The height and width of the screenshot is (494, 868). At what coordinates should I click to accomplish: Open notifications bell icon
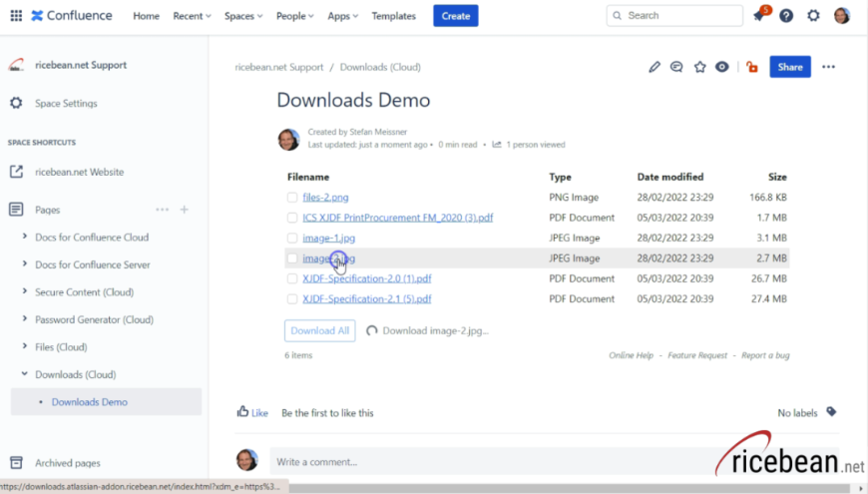coord(759,16)
